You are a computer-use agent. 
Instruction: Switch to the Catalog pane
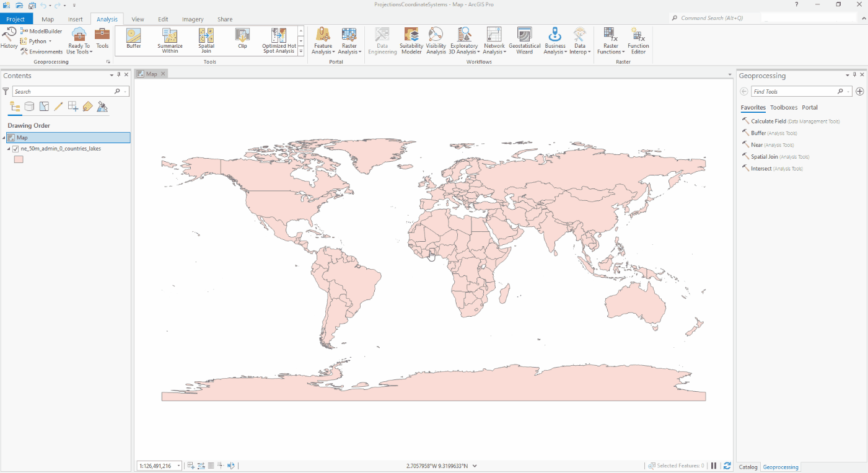pos(748,467)
